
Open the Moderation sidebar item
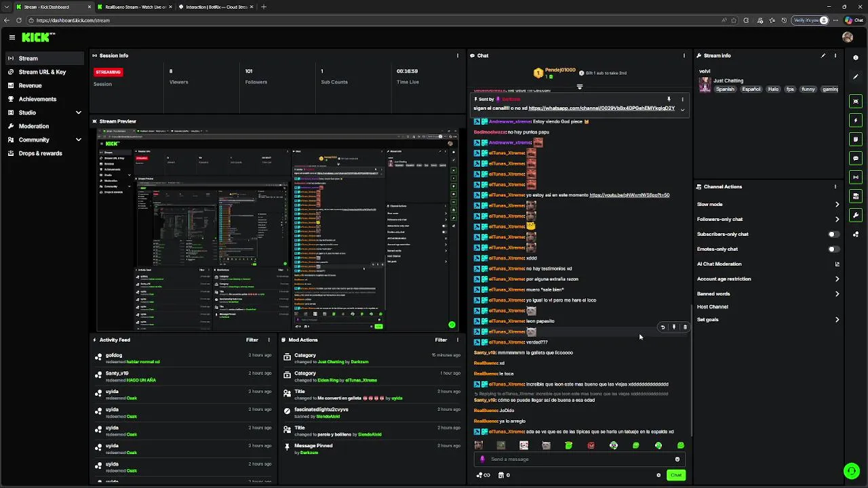45,126
